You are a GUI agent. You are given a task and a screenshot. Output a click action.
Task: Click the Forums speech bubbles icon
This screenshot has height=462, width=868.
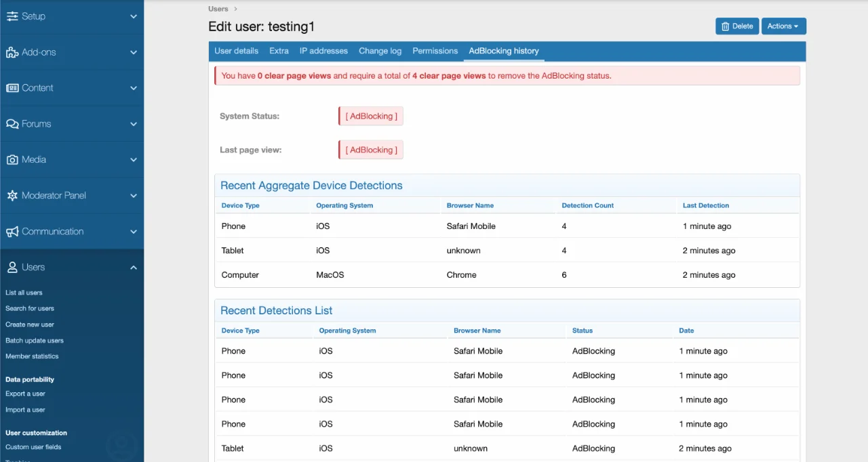coord(12,124)
